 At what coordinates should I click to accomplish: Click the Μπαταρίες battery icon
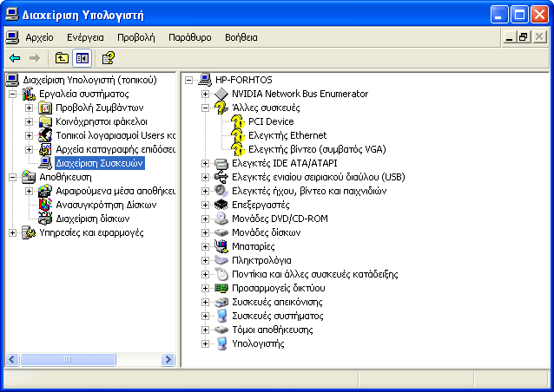click(221, 246)
